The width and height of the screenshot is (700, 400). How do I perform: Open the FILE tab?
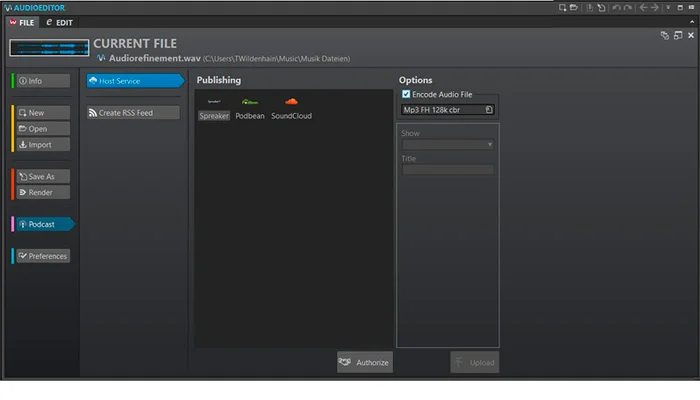pos(22,22)
